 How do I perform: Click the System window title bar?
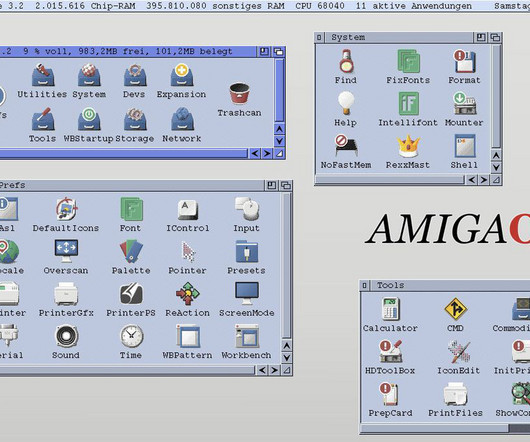coord(400,37)
